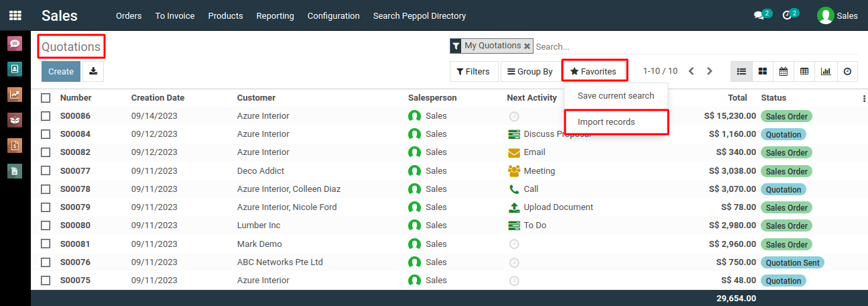Select the checkbox for S00082
This screenshot has width=868, height=306.
click(x=46, y=152)
